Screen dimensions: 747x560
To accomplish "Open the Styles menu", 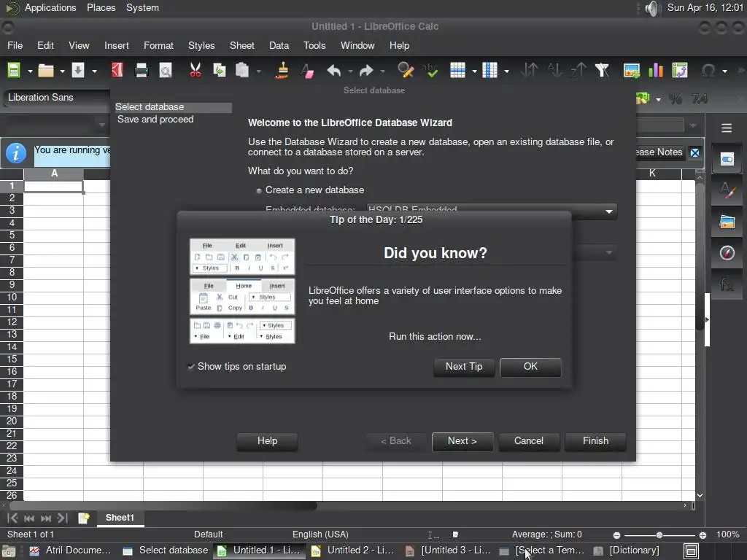I will pos(201,46).
